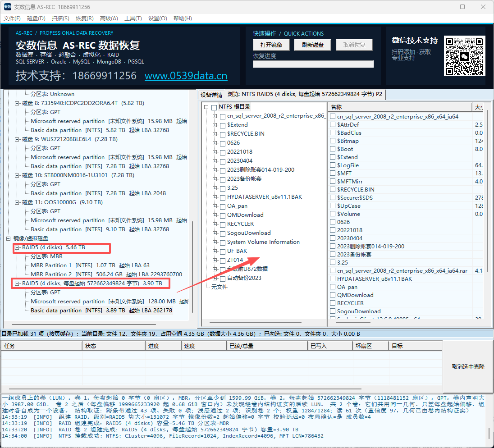Open the 磁盘(D) menu
This screenshot has height=448, width=494.
pos(36,18)
